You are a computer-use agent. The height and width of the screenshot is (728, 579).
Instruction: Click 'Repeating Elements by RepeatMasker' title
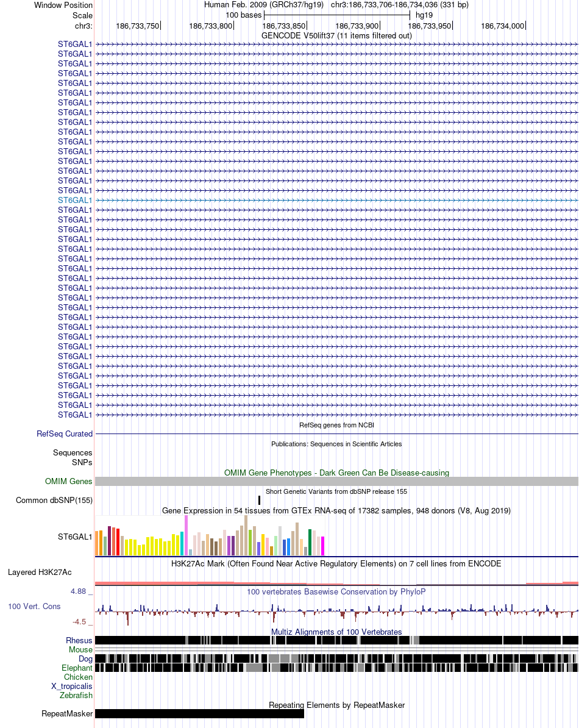click(337, 705)
